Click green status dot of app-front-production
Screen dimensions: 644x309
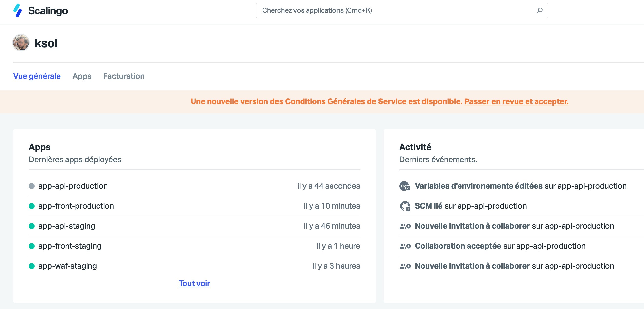click(32, 206)
